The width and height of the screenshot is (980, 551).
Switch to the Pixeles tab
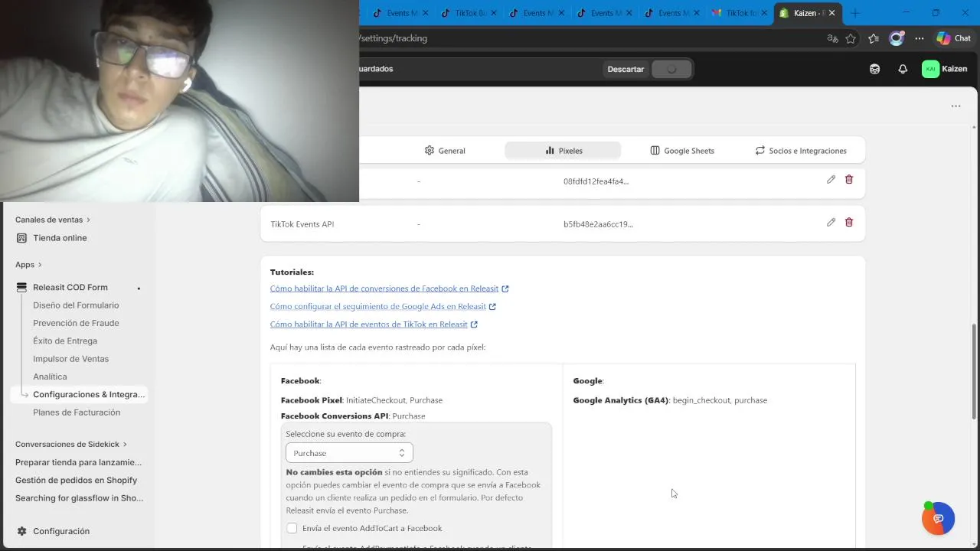pyautogui.click(x=563, y=151)
